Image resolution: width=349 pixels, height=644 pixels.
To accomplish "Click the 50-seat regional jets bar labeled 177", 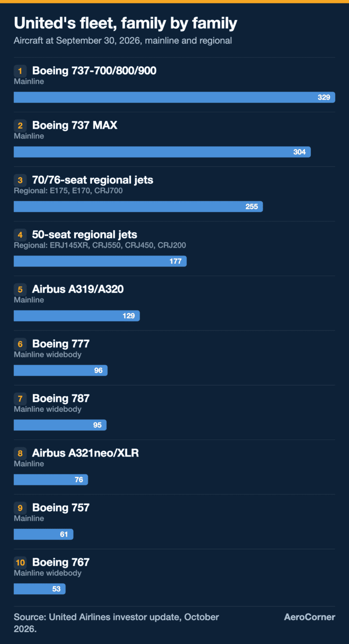I will coord(100,261).
